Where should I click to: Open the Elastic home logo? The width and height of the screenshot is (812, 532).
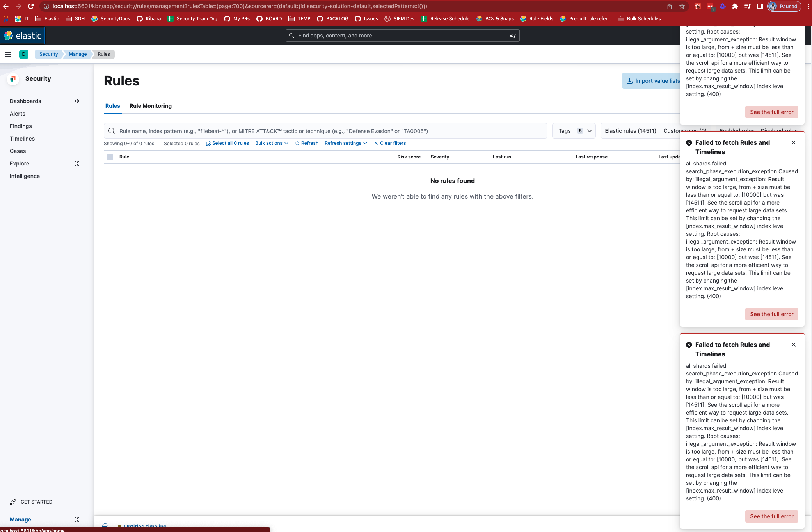tap(23, 36)
